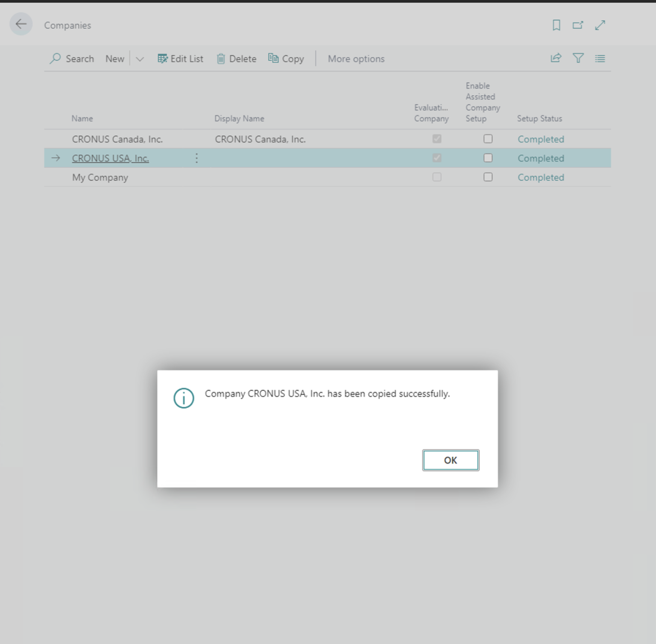Viewport: 656px width, 644px height.
Task: Check Evaluation Company for My Company
Action: click(x=436, y=177)
